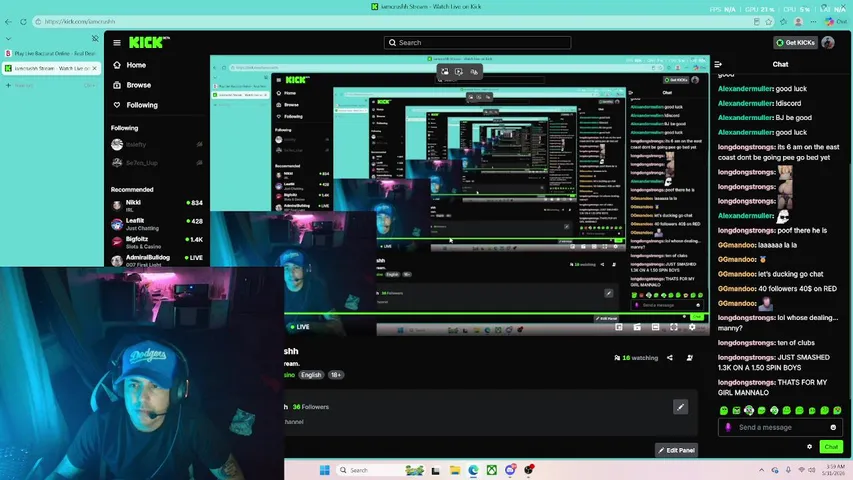
Task: Insert the first green Kick emote
Action: click(x=724, y=410)
